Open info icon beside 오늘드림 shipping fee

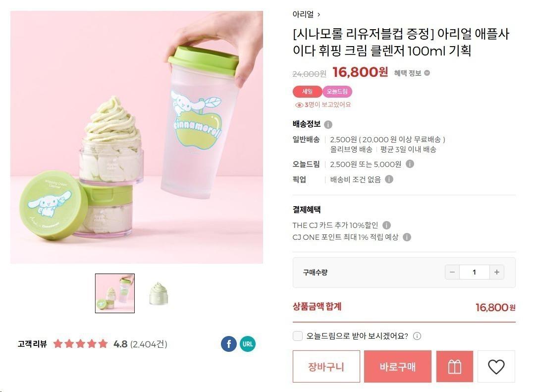(410, 164)
